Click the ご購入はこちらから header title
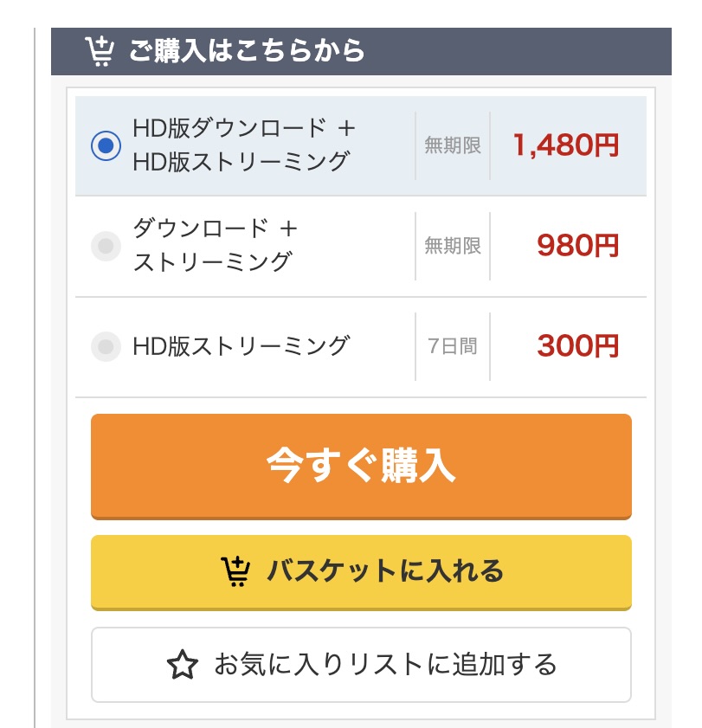702x728 pixels. coord(247,50)
